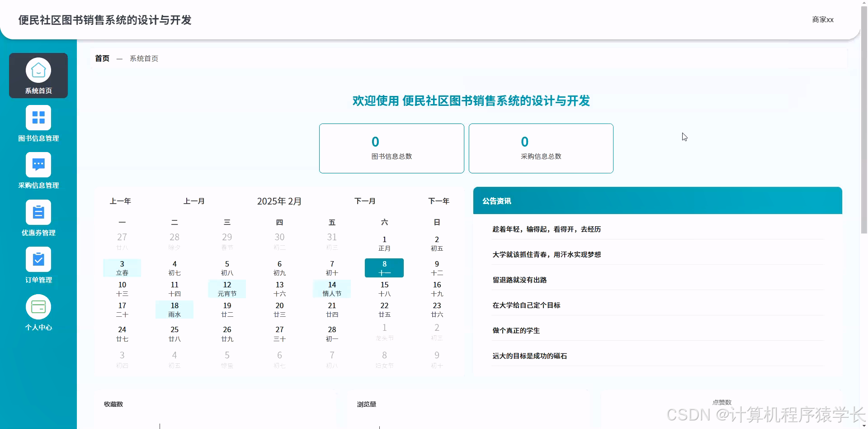Screen dimensions: 868x429
Task: Select the 优惠券管理 clipboard icon
Action: [38, 212]
